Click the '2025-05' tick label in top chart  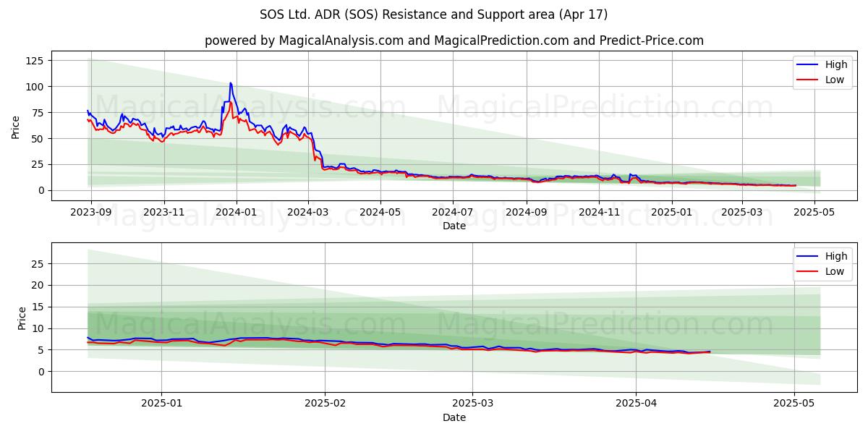pyautogui.click(x=814, y=212)
